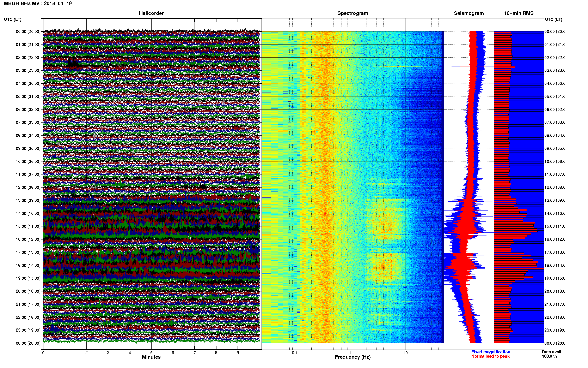Viewport: 588px width, 368px height.
Task: Click the blue "Fixed magnification" legend text
Action: 491,352
